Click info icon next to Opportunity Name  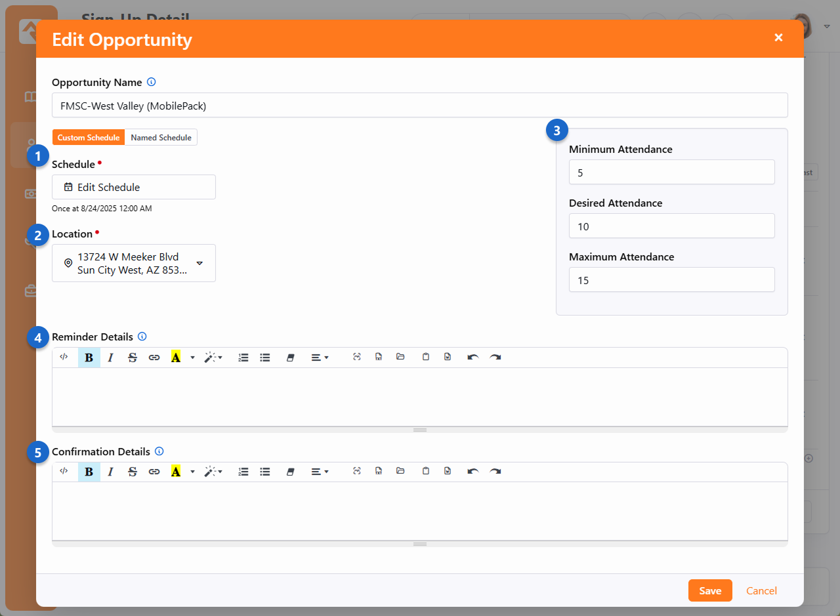point(151,83)
